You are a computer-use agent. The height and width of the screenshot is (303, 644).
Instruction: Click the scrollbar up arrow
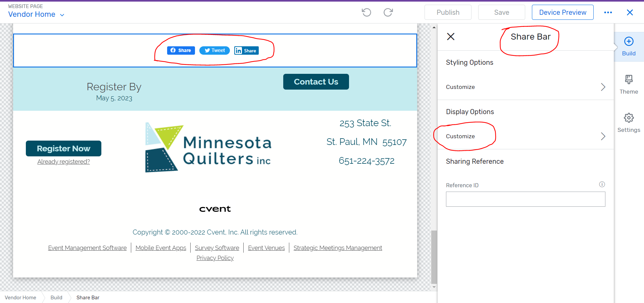(434, 27)
